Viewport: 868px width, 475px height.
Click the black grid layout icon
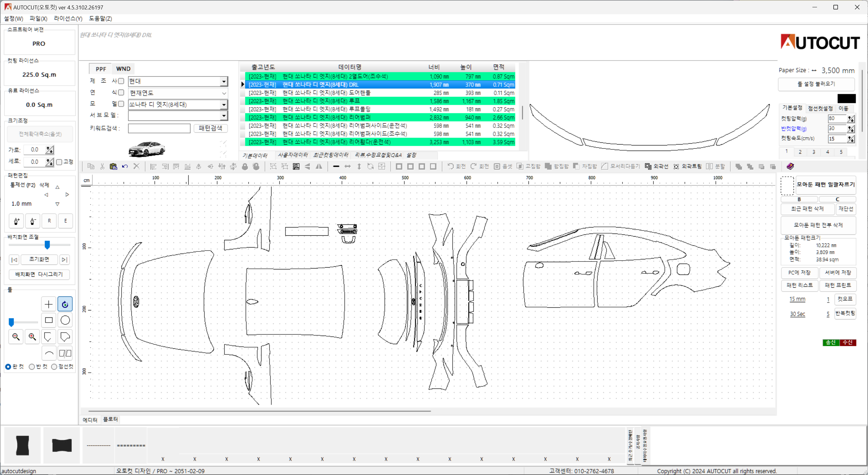click(296, 166)
